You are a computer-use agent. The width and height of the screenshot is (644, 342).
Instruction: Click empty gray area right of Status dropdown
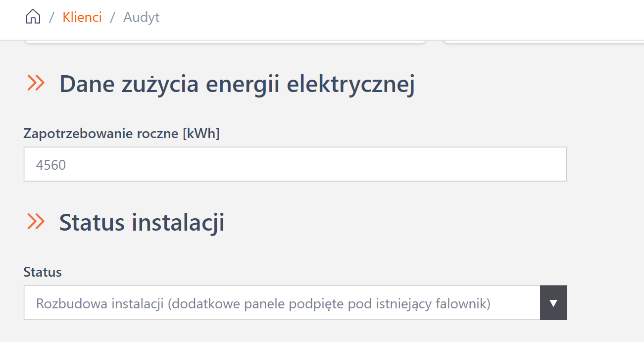pyautogui.click(x=605, y=303)
